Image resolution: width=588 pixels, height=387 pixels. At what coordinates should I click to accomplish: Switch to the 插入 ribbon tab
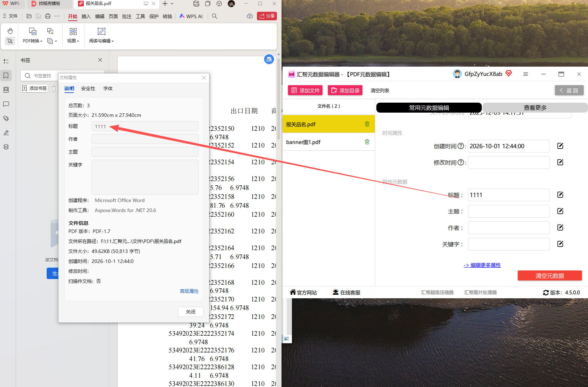[86, 16]
